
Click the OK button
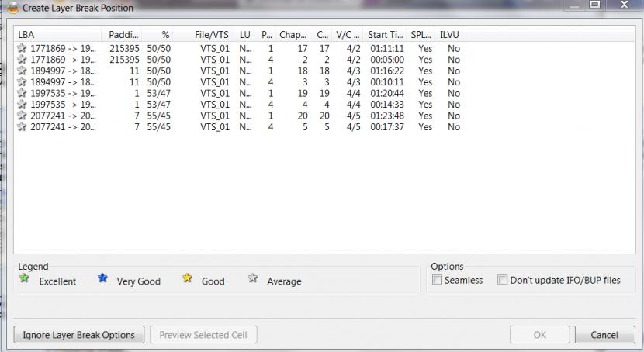[540, 335]
